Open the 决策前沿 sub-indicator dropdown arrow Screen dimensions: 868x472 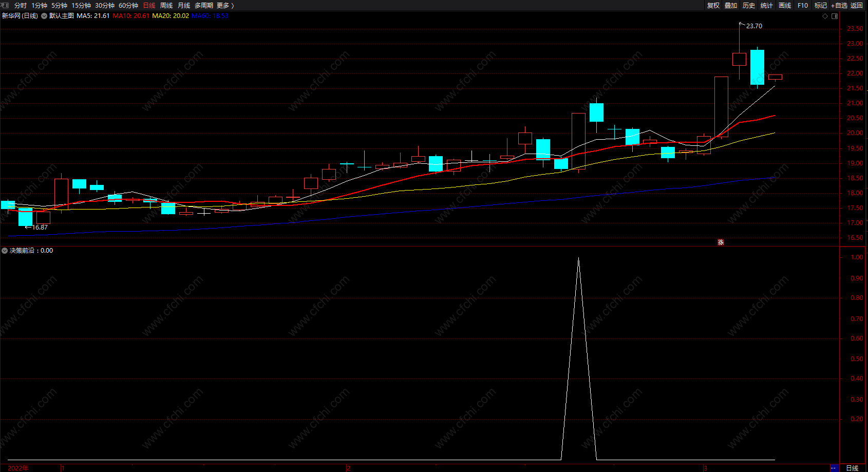point(5,251)
